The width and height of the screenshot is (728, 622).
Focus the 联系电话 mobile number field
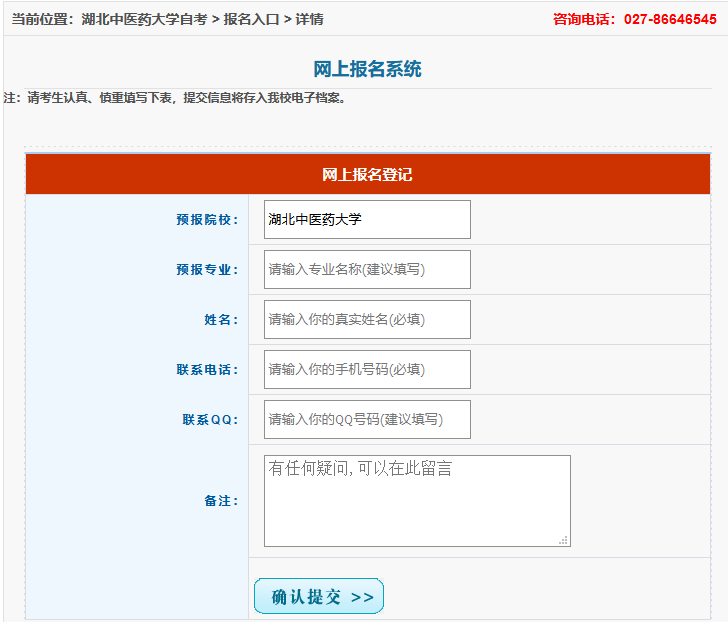point(367,370)
